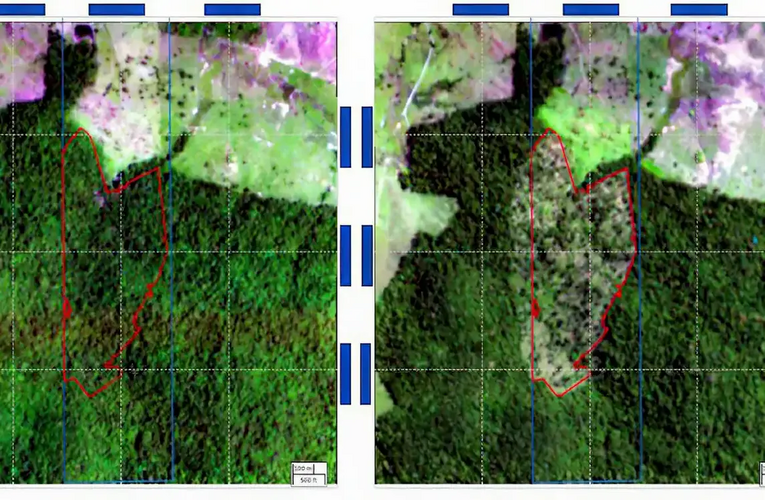Click the 100 m scale bar label

[x=303, y=468]
